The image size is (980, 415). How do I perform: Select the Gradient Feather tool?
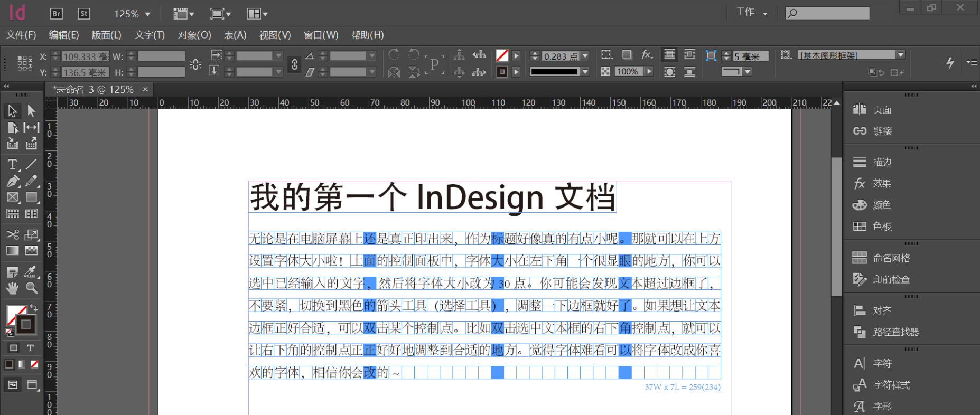32,250
